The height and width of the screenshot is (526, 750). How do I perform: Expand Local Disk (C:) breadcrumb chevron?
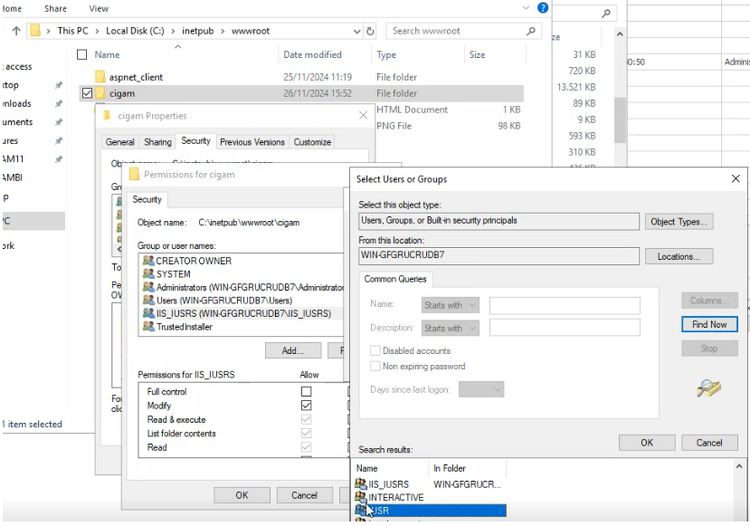coord(173,31)
